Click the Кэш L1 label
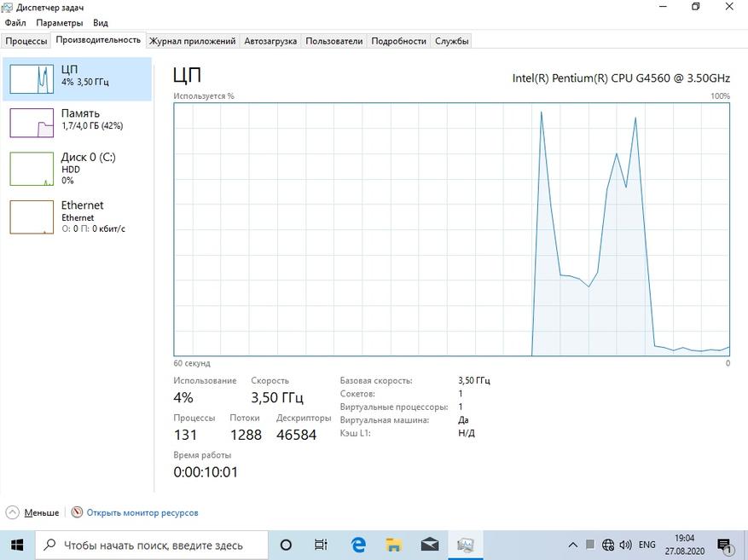This screenshot has height=560, width=748. coord(355,433)
